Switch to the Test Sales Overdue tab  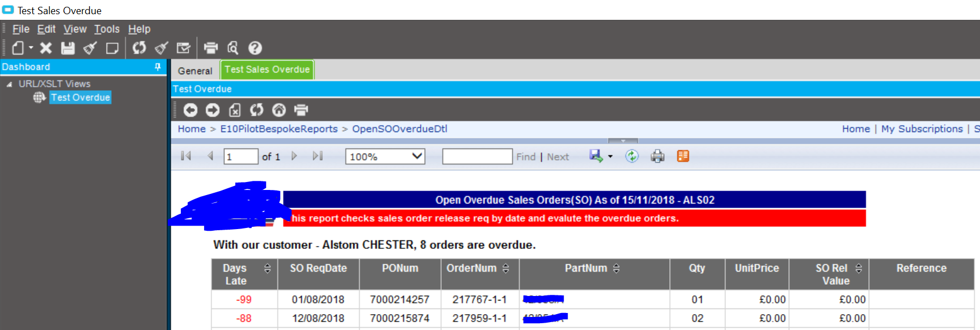point(267,70)
